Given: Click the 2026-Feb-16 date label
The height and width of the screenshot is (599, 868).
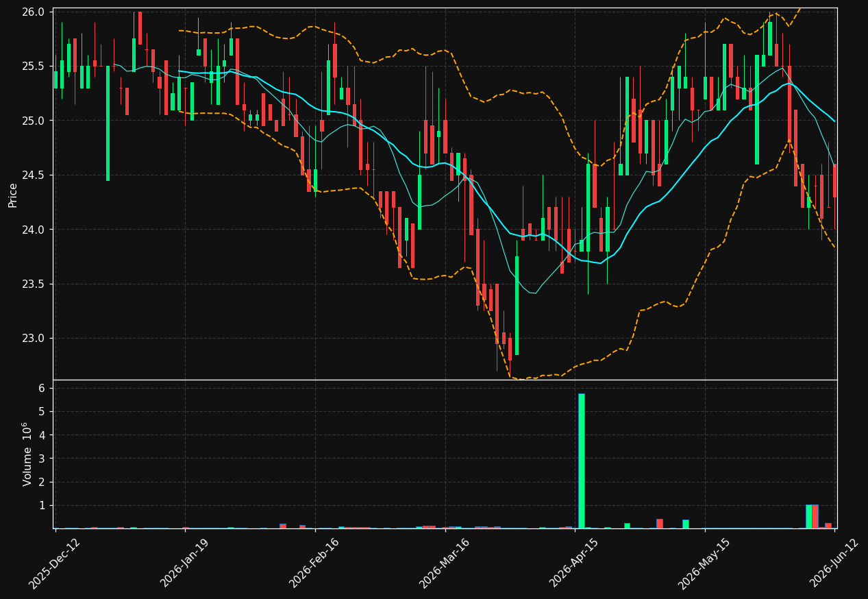Looking at the screenshot, I should tap(314, 563).
